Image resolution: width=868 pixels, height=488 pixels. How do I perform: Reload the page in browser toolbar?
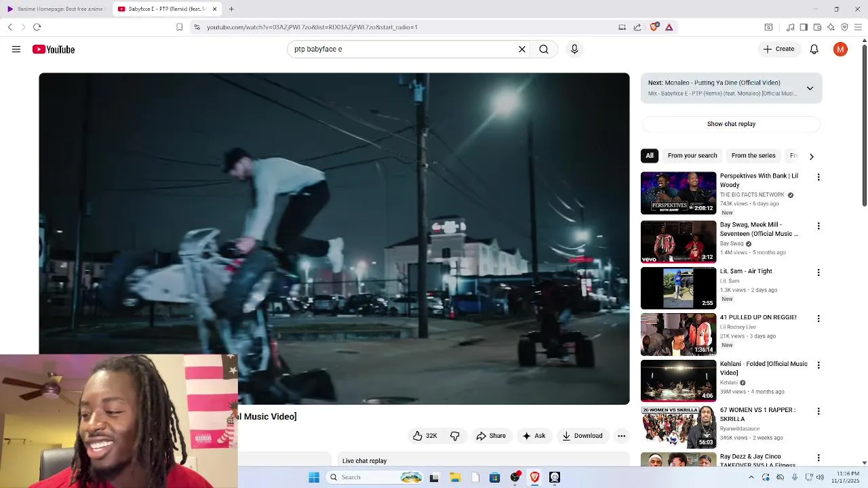[37, 27]
